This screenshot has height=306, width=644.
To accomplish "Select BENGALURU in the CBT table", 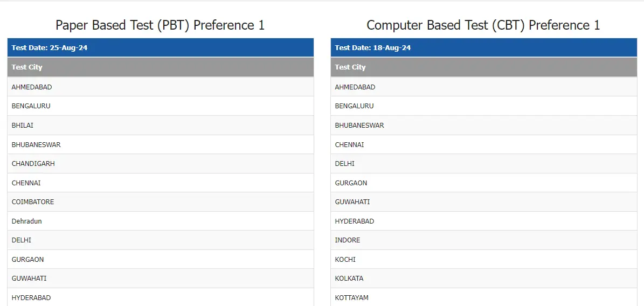I will click(x=354, y=106).
